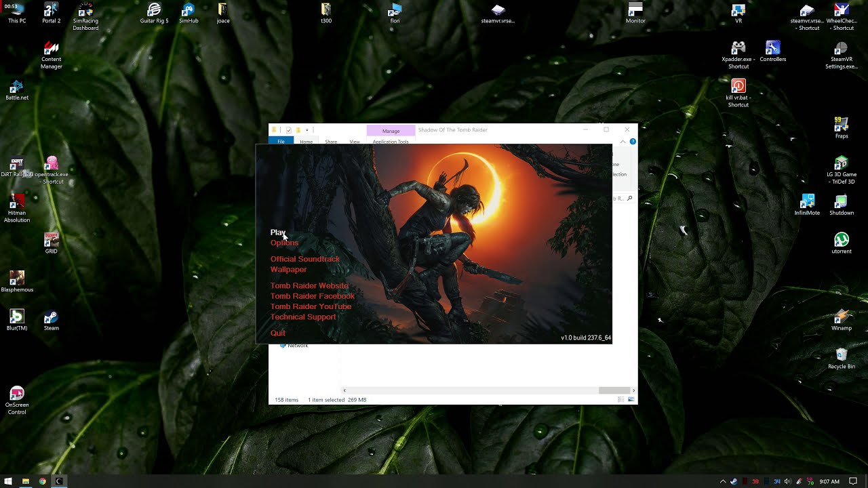The width and height of the screenshot is (868, 488).
Task: Click the Properties checkmark icon in title bar
Action: pyautogui.click(x=289, y=129)
